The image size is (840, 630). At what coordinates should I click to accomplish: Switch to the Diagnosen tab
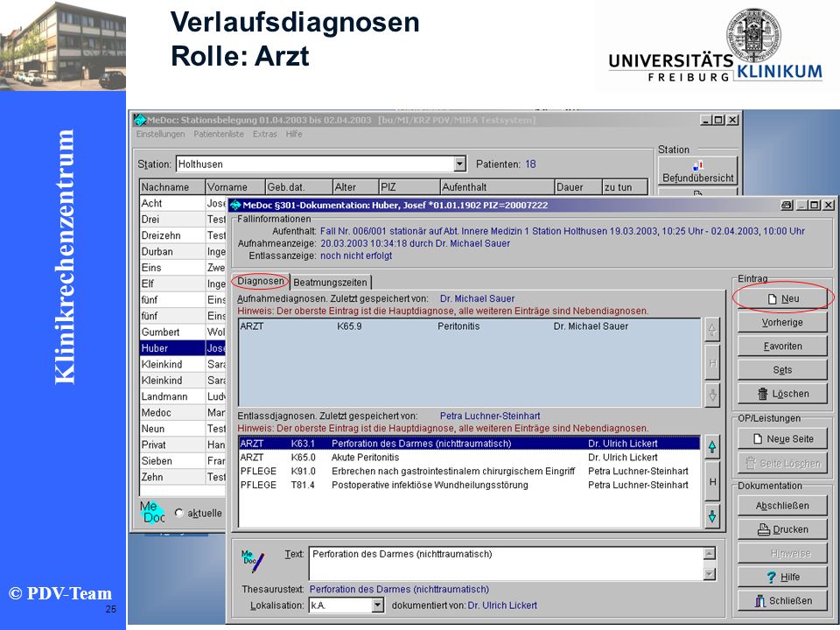click(x=261, y=281)
